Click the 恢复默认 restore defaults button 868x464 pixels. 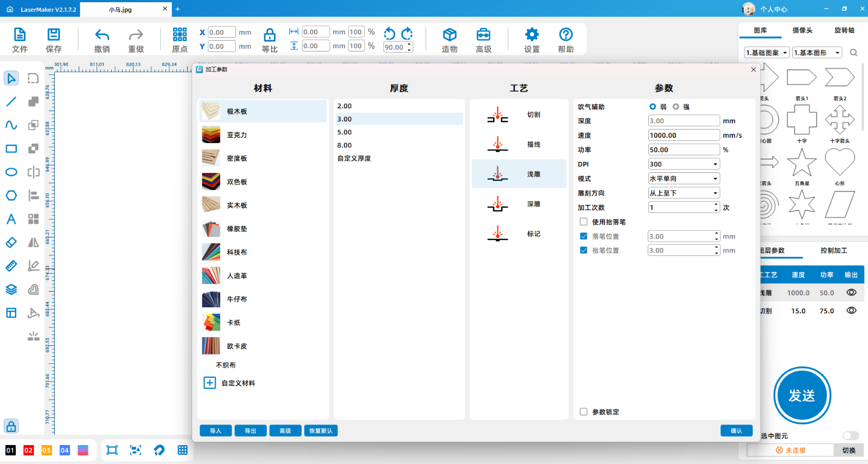pos(321,431)
